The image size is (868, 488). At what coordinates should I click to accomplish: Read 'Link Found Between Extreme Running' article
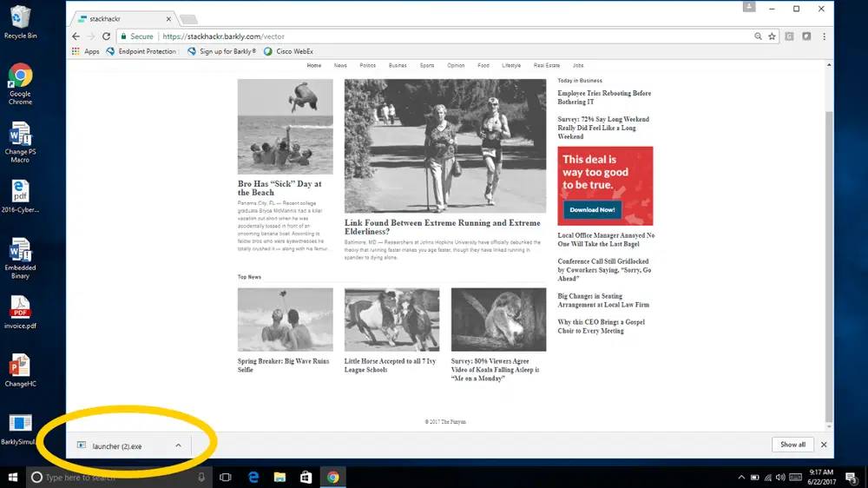point(443,228)
